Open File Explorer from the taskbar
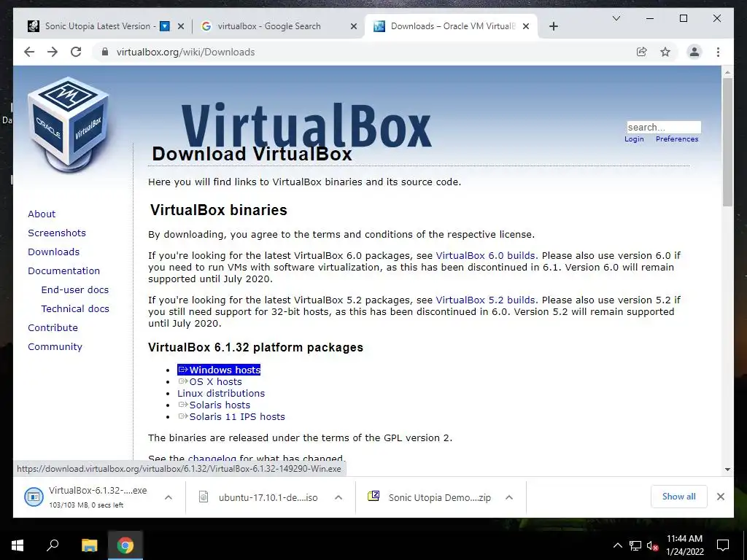Image resolution: width=747 pixels, height=560 pixels. [89, 545]
